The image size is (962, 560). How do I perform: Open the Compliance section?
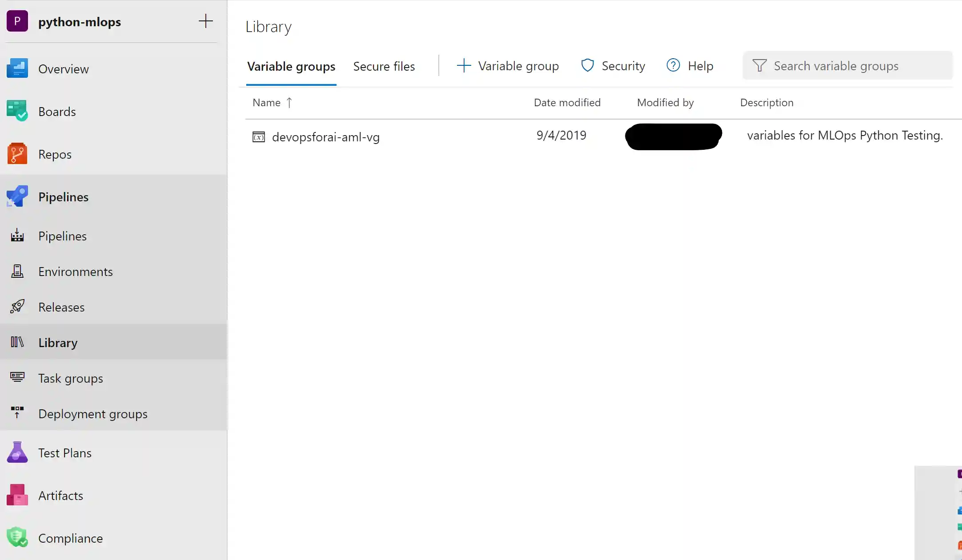pos(70,538)
